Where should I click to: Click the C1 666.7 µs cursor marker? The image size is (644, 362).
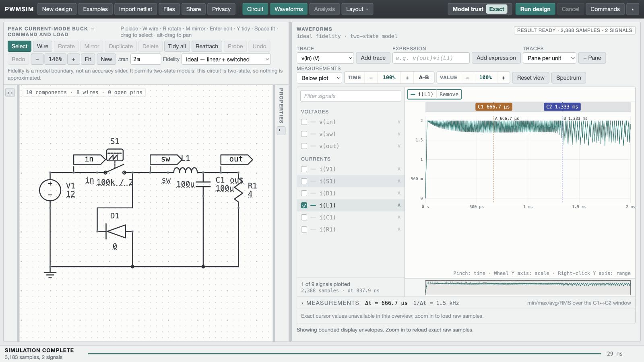point(493,107)
